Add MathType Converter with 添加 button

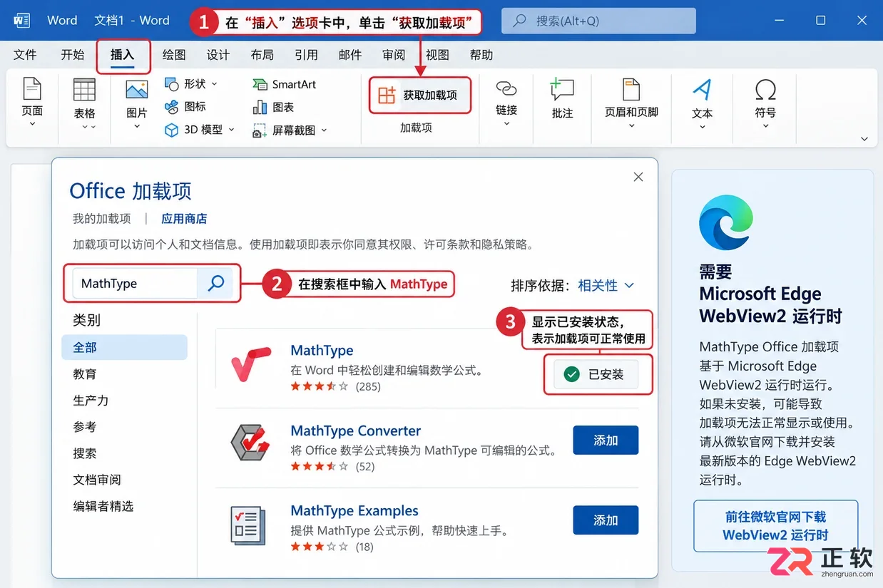pyautogui.click(x=606, y=440)
